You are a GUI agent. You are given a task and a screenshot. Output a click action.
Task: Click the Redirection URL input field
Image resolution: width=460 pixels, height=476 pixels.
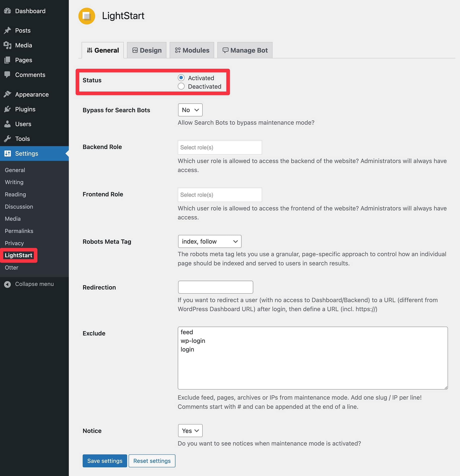pos(215,287)
